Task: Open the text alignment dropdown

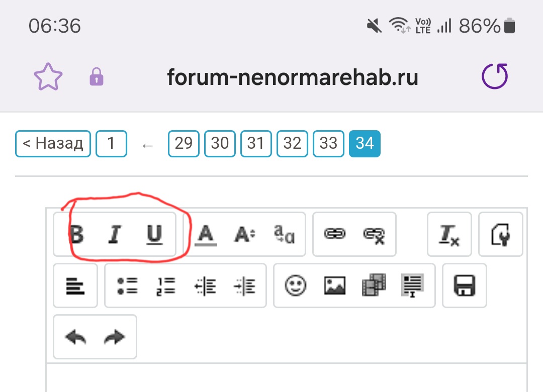Action: [75, 285]
